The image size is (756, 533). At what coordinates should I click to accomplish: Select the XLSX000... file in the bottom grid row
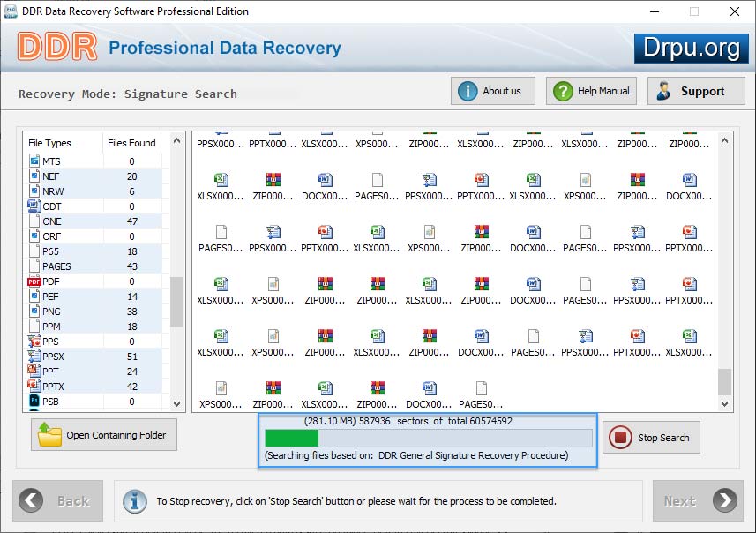(325, 394)
